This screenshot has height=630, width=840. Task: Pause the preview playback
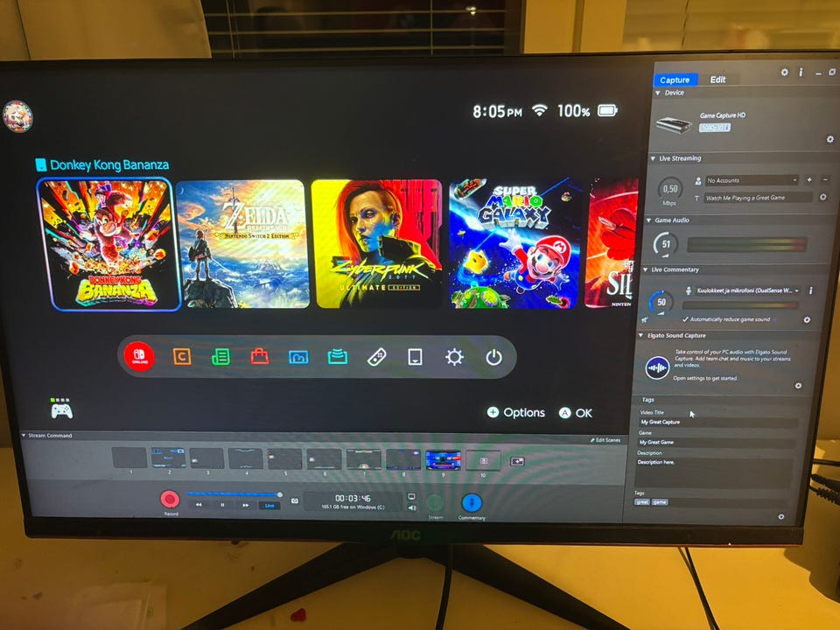coord(222,505)
